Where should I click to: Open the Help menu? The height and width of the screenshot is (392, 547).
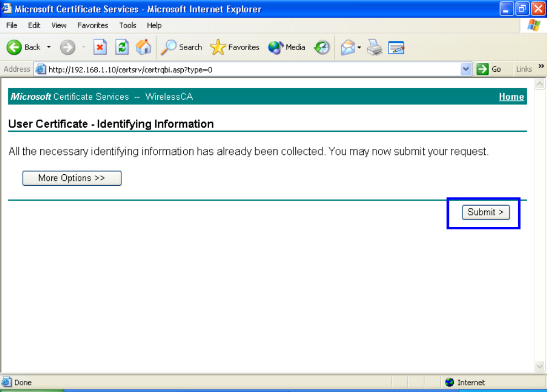pos(154,25)
